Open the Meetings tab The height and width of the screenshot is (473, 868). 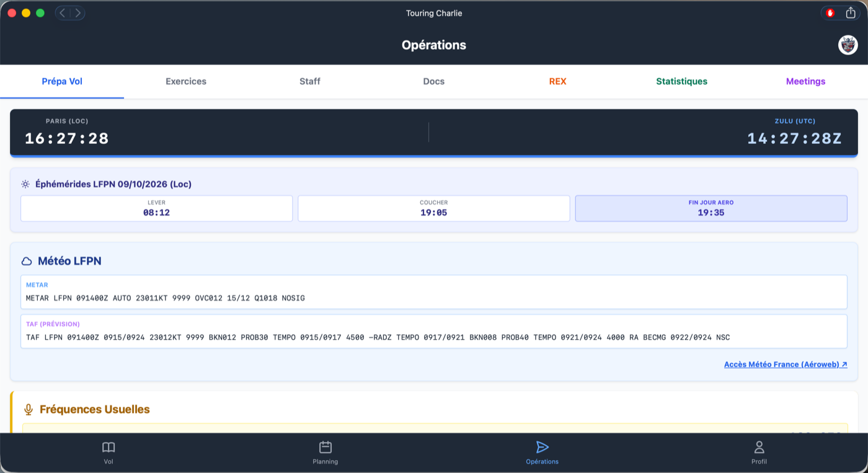806,81
